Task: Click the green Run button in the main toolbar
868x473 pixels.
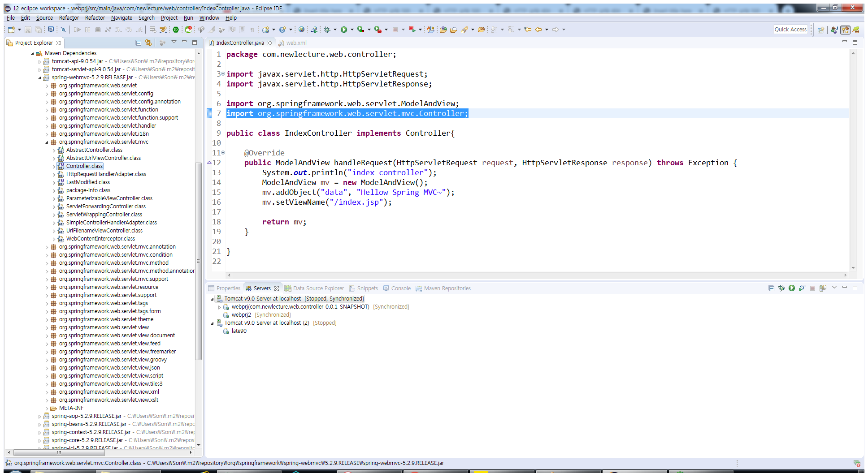Action: 344,30
